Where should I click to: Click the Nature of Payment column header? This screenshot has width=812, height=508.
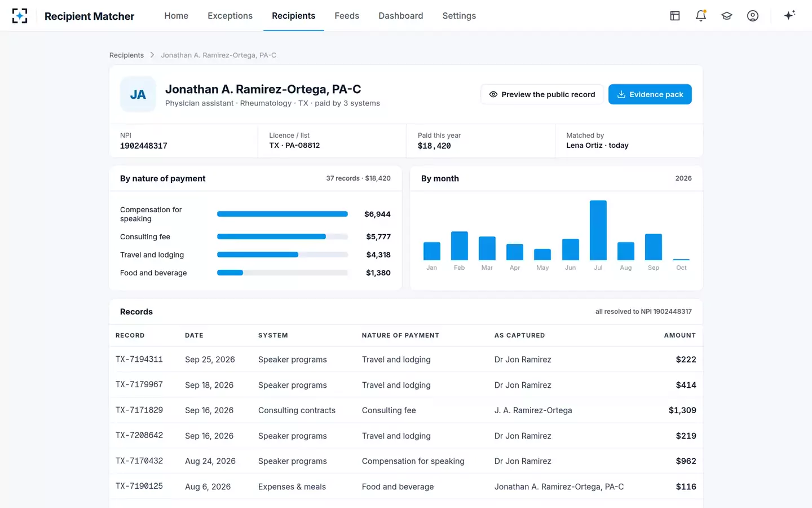coord(400,335)
